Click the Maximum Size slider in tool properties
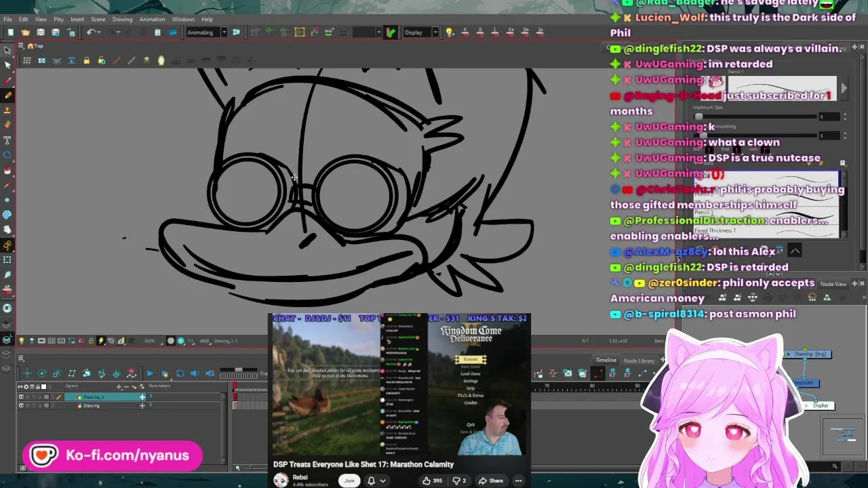 (757, 117)
